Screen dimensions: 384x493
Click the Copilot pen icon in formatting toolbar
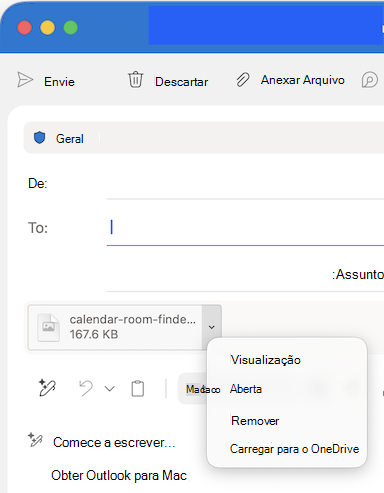tap(47, 388)
